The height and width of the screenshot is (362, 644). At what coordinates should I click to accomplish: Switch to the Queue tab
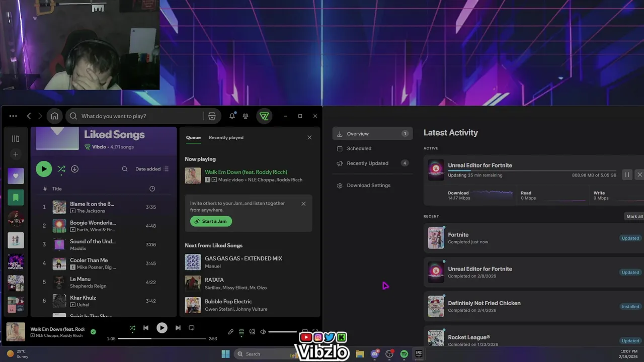click(193, 137)
